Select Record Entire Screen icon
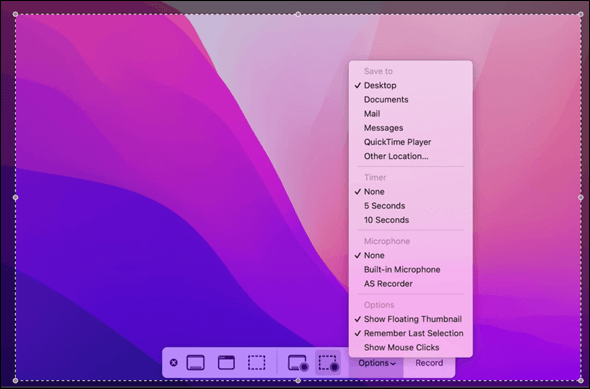This screenshot has width=590, height=389. [298, 363]
